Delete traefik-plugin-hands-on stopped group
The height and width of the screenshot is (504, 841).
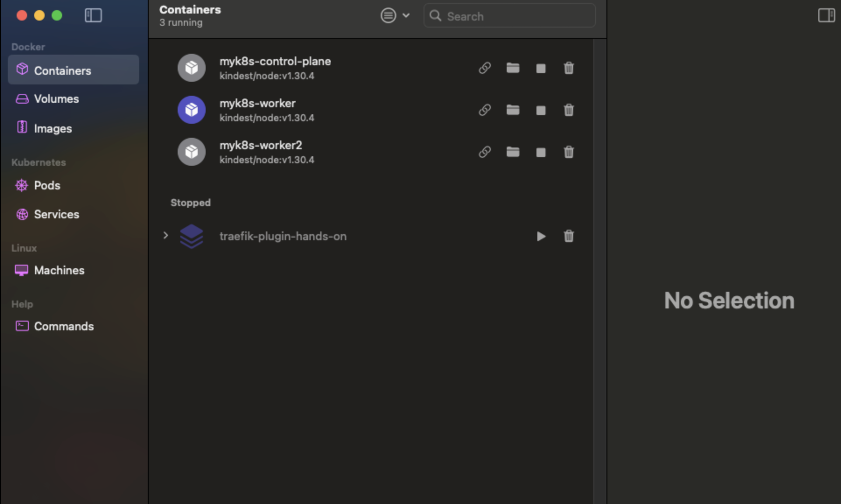tap(568, 236)
